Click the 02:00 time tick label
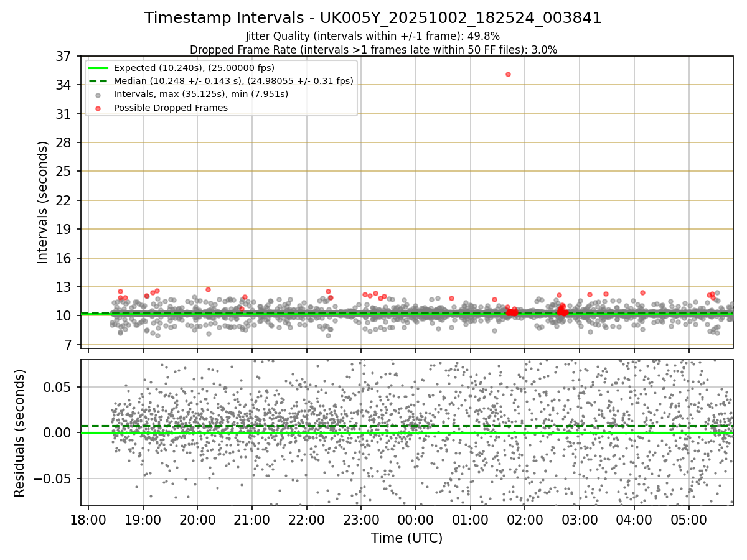The height and width of the screenshot is (560, 747). [525, 520]
